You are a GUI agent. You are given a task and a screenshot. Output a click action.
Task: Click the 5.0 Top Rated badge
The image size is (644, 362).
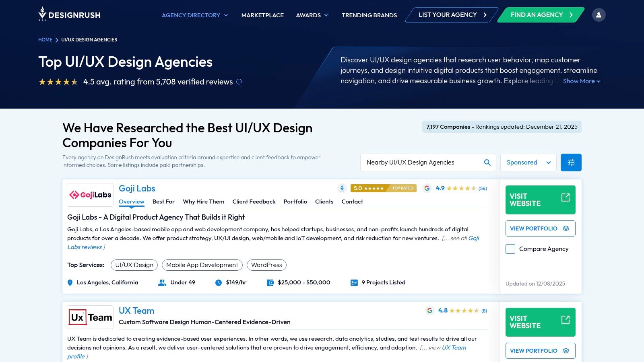click(x=384, y=188)
